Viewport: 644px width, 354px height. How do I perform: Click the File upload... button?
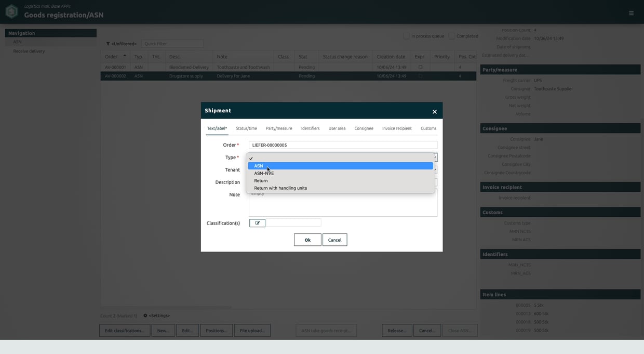point(252,330)
